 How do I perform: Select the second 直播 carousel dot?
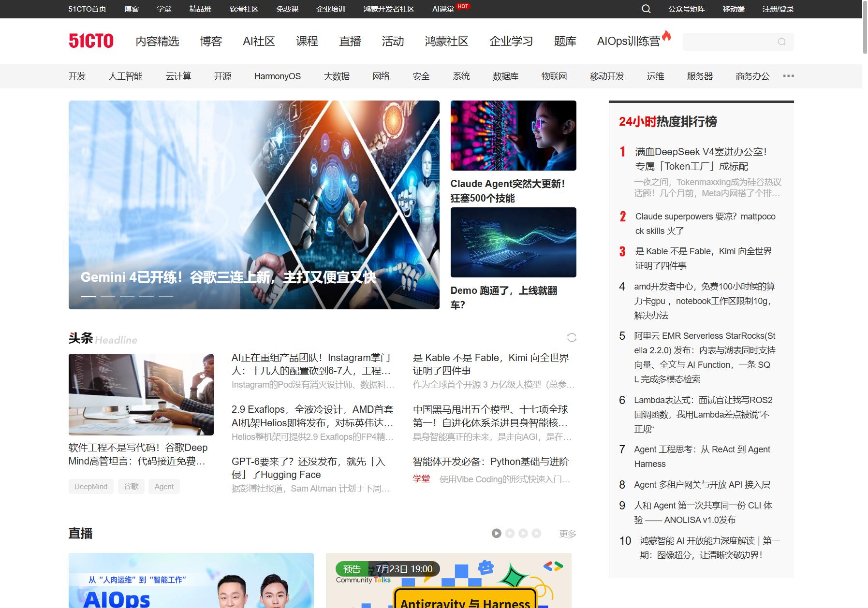pyautogui.click(x=510, y=533)
